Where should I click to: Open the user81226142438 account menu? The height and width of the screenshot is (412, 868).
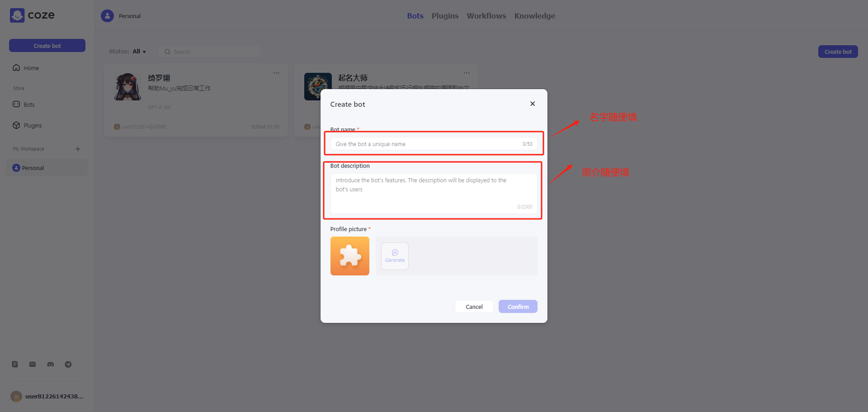tap(47, 396)
